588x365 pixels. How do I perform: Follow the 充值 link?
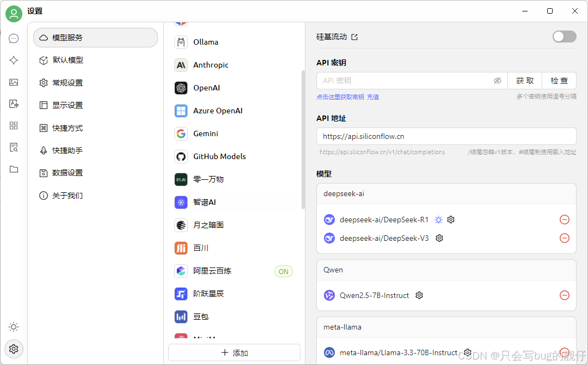pyautogui.click(x=373, y=97)
